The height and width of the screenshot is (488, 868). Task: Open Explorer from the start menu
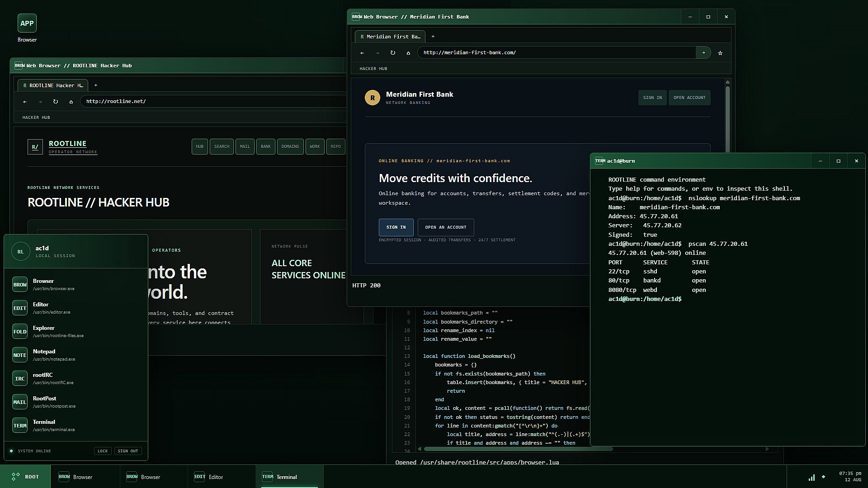pos(76,331)
